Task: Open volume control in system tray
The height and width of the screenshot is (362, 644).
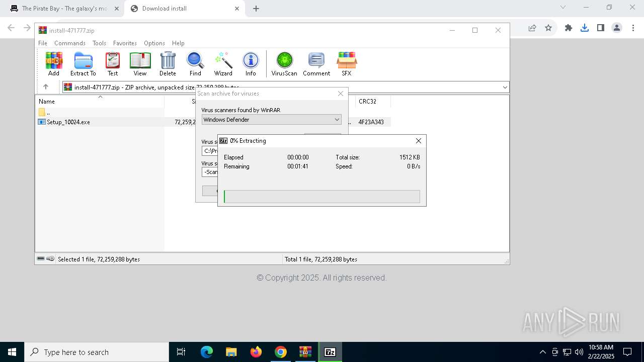Action: pos(579,352)
